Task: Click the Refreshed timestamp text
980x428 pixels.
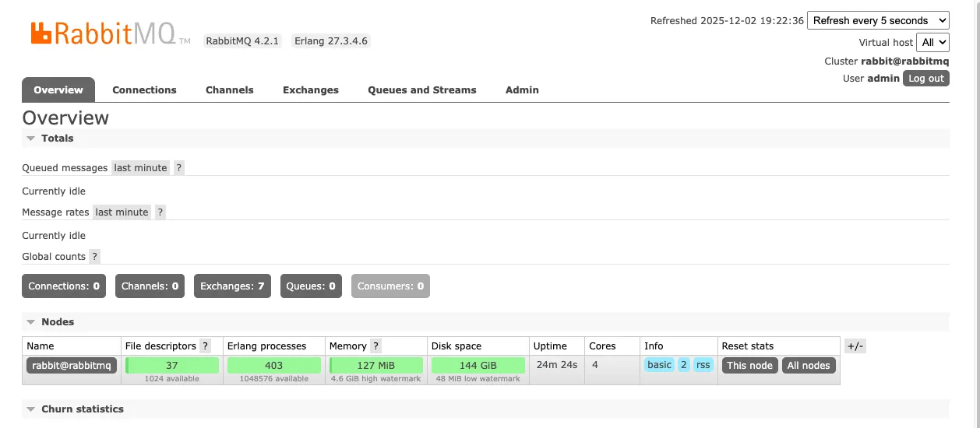Action: click(x=727, y=21)
